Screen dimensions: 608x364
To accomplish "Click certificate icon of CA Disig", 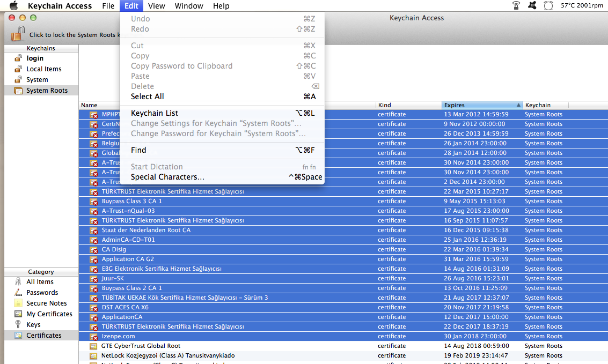I will (93, 250).
